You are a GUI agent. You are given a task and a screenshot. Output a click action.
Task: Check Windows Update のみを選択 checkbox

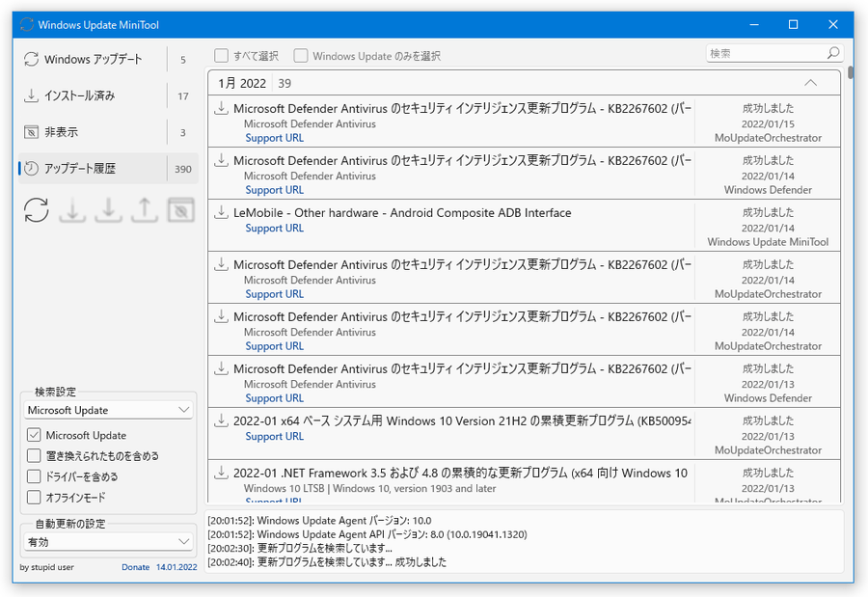(x=301, y=55)
